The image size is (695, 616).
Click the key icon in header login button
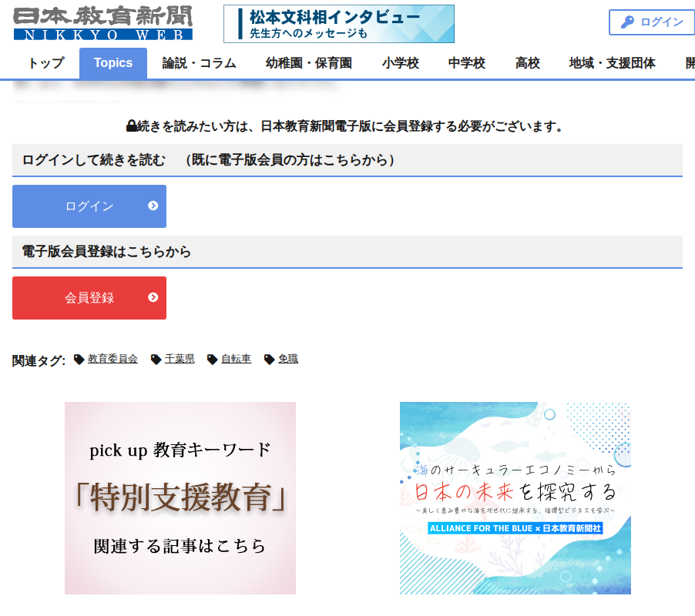click(x=627, y=22)
